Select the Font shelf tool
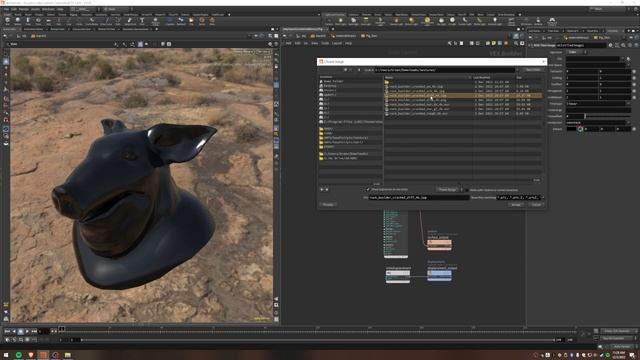 (142, 20)
